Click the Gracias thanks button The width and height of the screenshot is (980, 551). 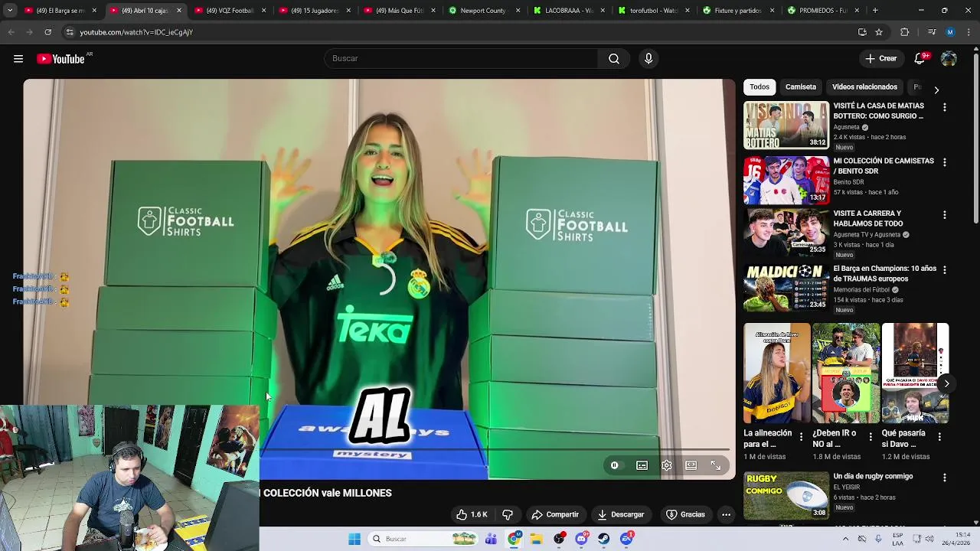685,514
